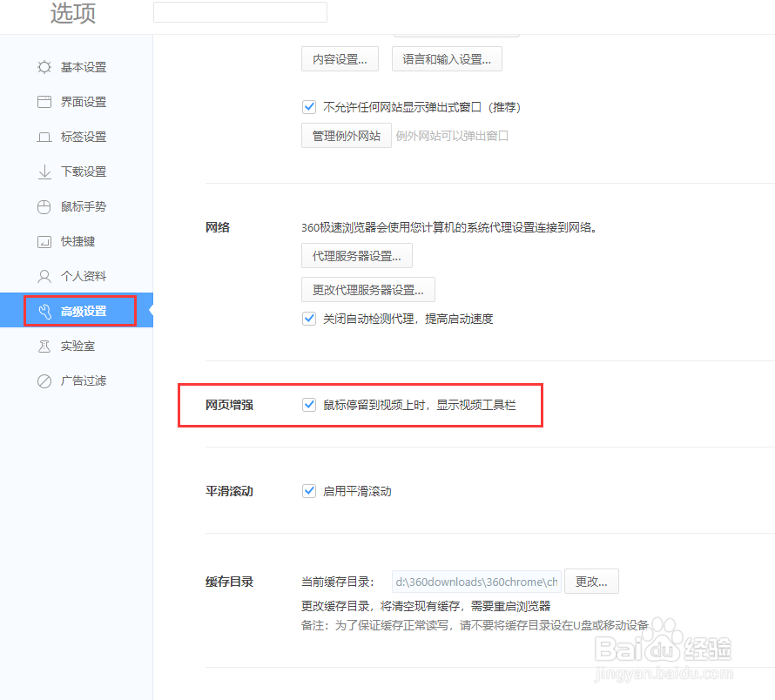This screenshot has height=700, width=775.
Task: Click the wrench icon beside 高级设置
Action: click(45, 312)
